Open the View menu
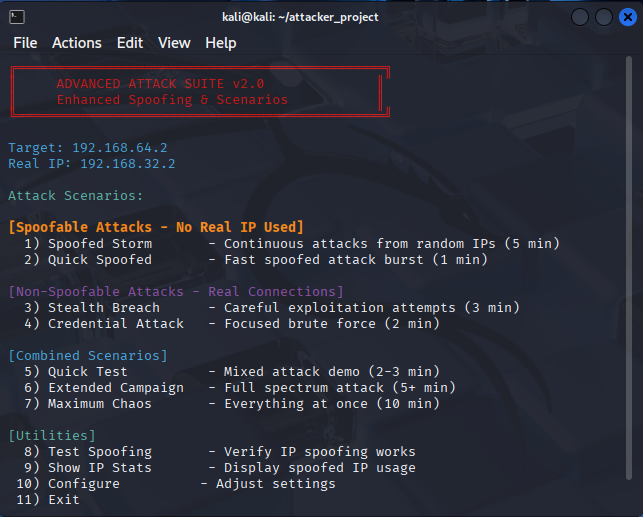Screen dimensions: 643x517 (174, 43)
